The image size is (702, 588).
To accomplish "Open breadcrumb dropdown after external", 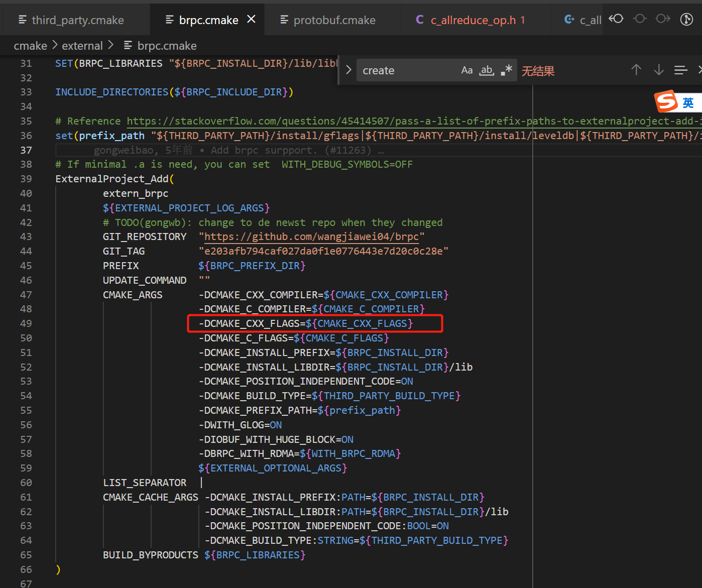I will point(110,45).
